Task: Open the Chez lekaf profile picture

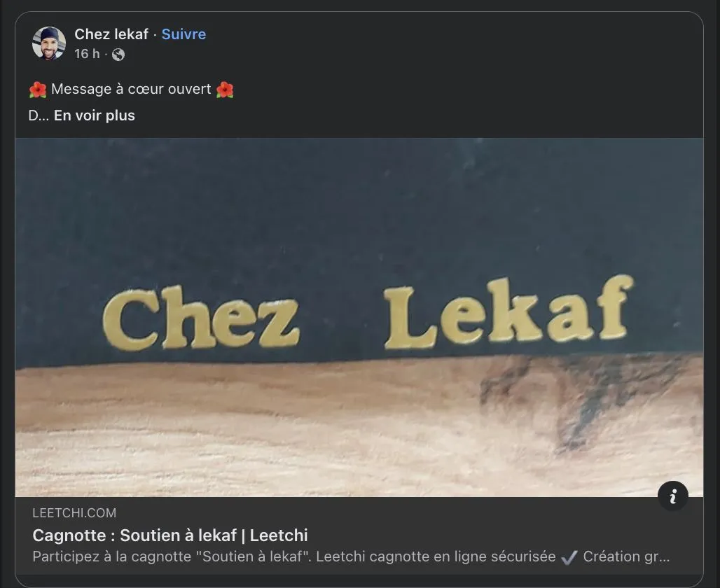Action: pos(48,43)
